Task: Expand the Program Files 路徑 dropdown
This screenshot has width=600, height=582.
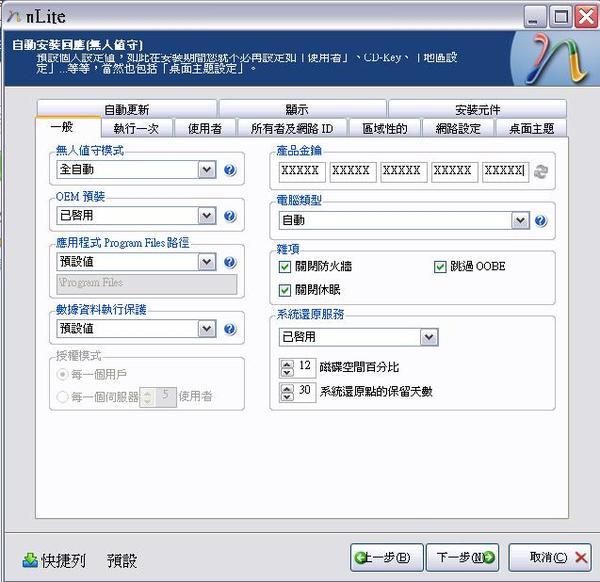Action: 207,262
